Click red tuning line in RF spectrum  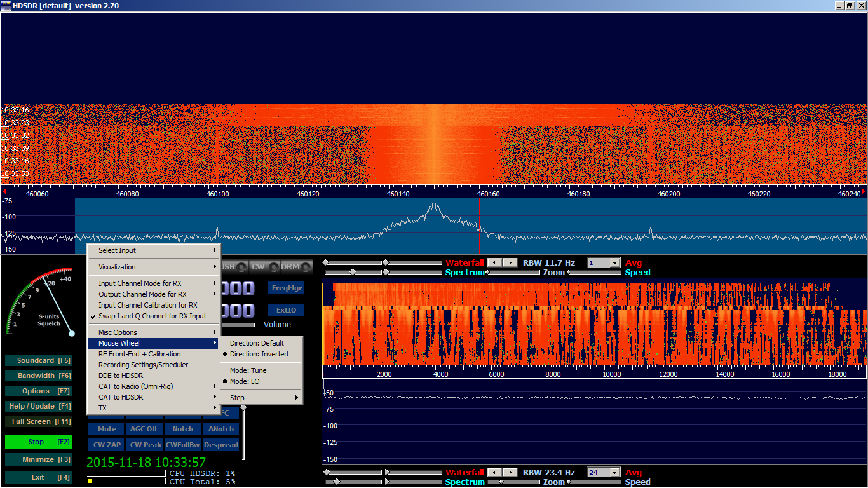(x=479, y=226)
